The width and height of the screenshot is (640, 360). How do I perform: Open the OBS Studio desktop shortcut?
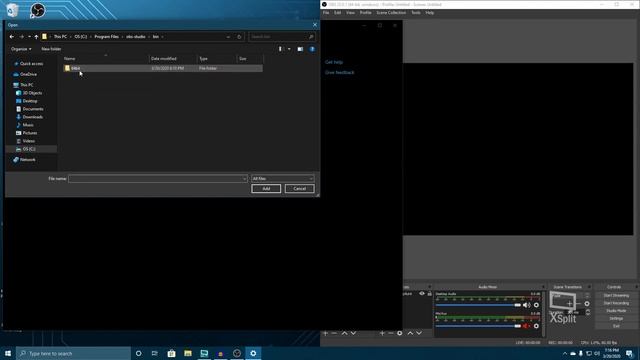(x=38, y=10)
